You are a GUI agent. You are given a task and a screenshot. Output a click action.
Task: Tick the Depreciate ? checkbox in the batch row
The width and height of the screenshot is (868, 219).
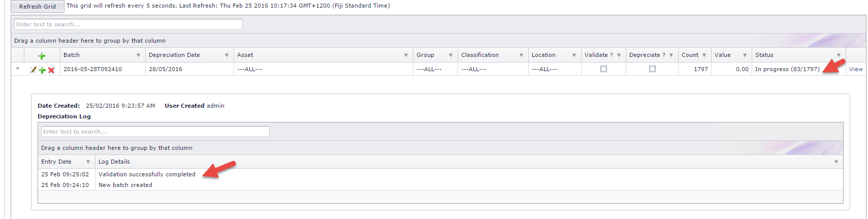[652, 69]
